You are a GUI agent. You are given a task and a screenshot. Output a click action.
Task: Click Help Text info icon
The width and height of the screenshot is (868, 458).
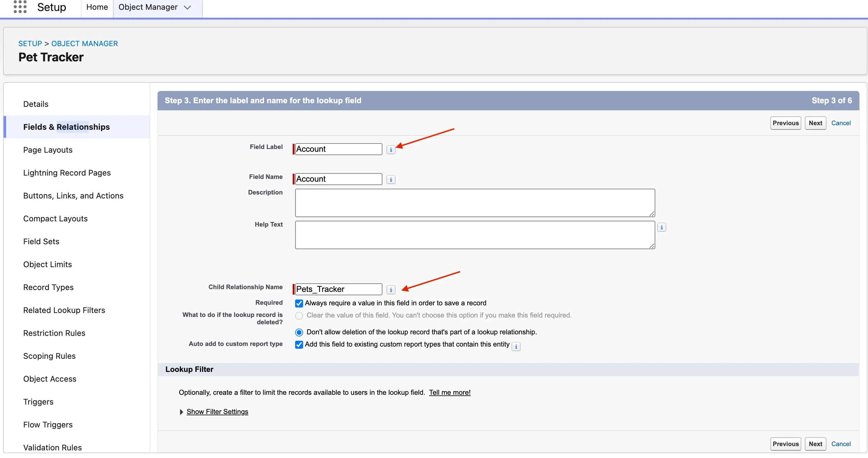pos(661,227)
